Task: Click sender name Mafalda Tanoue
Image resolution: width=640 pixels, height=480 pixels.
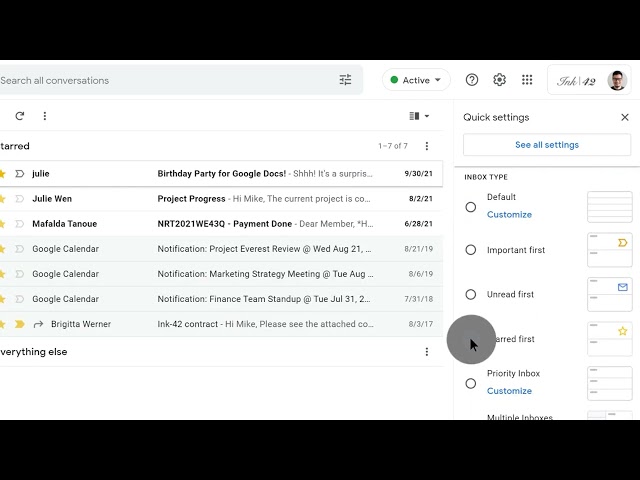Action: pos(64,224)
